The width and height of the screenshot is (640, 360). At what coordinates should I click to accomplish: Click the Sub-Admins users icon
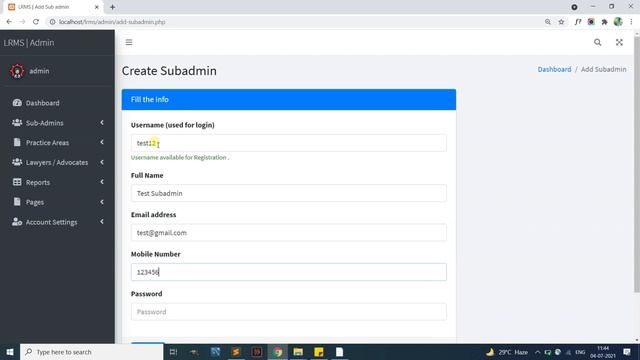pyautogui.click(x=17, y=122)
